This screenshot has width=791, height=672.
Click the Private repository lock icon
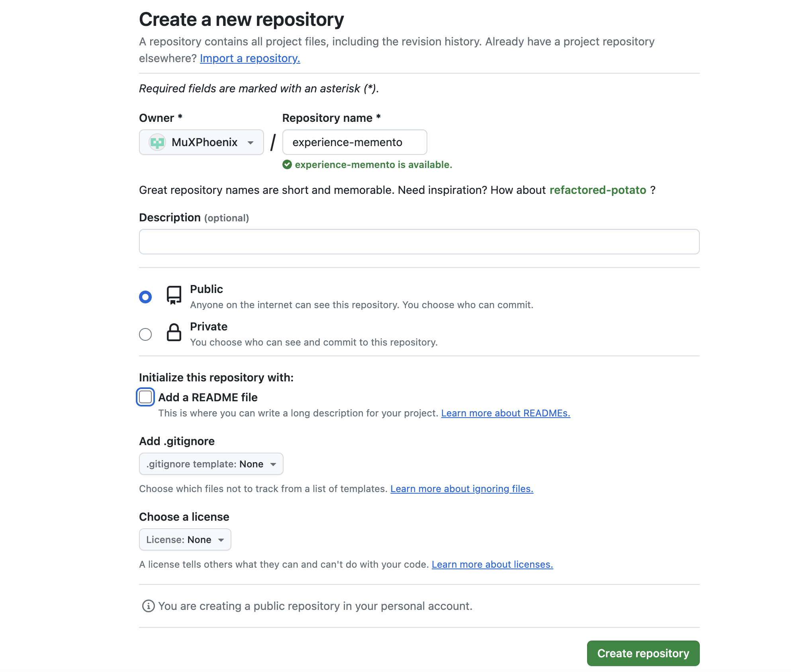pos(174,332)
